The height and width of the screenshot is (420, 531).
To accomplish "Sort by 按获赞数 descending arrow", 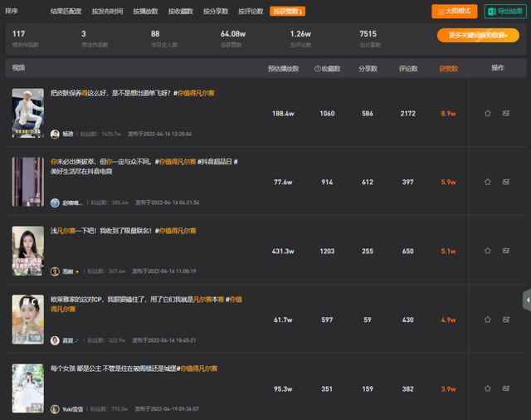I will 301,12.
